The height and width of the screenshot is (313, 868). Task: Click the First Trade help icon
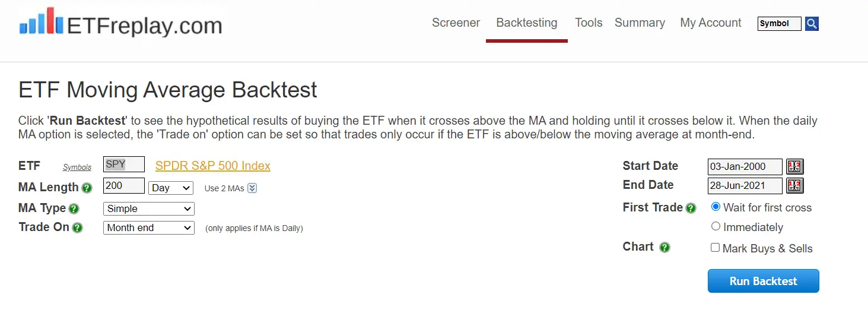click(x=691, y=208)
